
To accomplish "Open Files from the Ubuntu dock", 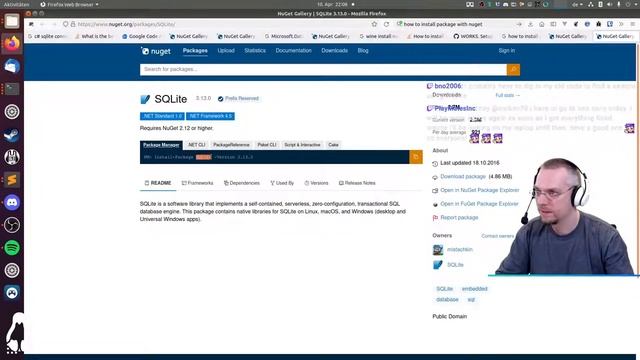I will coord(12,21).
